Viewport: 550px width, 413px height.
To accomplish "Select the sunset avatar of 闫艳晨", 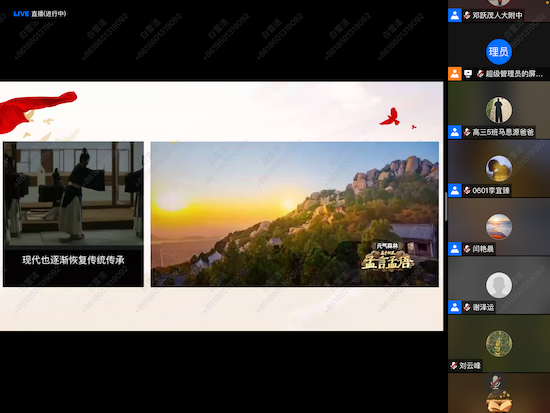I will point(499,227).
